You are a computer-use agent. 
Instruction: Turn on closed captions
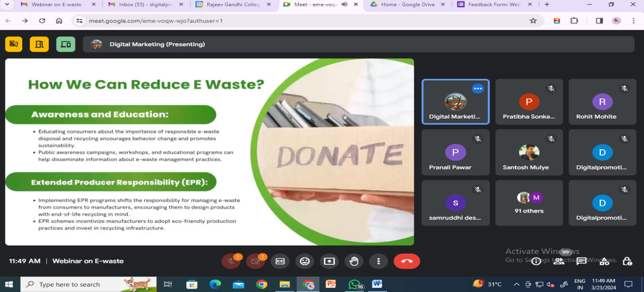coord(280,261)
